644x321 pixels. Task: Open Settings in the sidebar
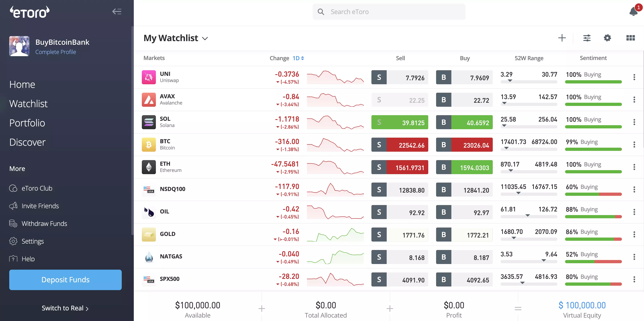[x=27, y=241]
